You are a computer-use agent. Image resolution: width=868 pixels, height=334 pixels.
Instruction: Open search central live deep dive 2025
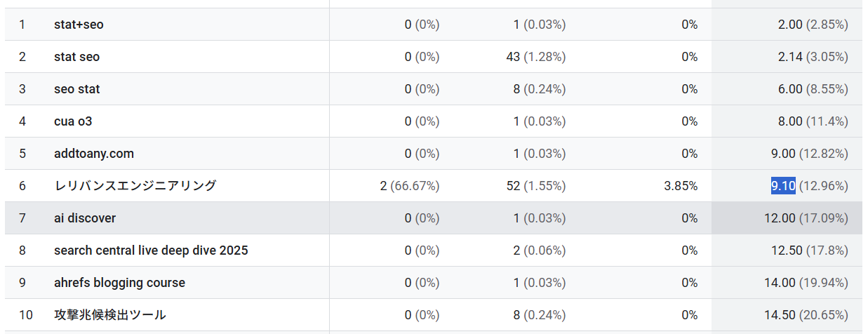[151, 250]
